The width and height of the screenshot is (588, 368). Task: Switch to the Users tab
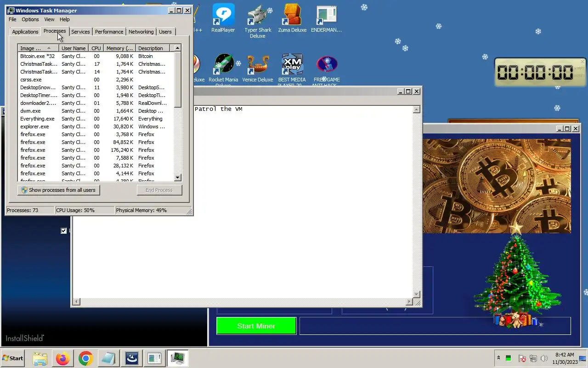click(165, 32)
